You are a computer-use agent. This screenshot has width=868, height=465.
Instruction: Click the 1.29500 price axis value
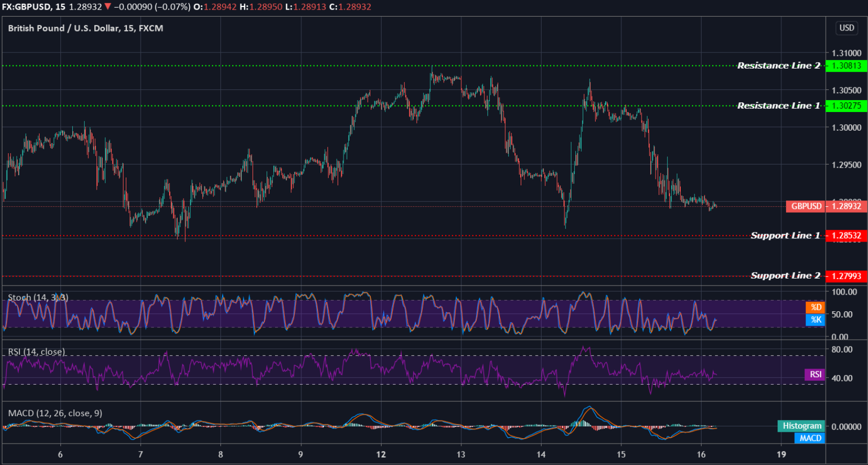[x=847, y=164]
